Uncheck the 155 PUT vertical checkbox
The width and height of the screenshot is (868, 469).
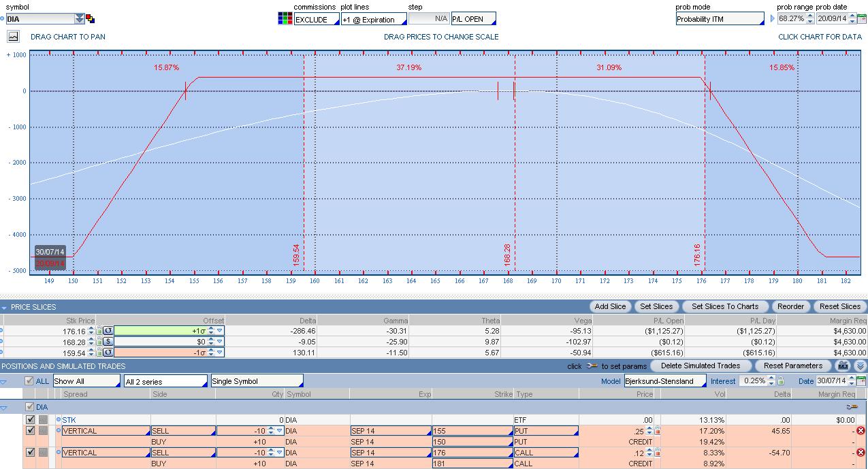(x=30, y=431)
